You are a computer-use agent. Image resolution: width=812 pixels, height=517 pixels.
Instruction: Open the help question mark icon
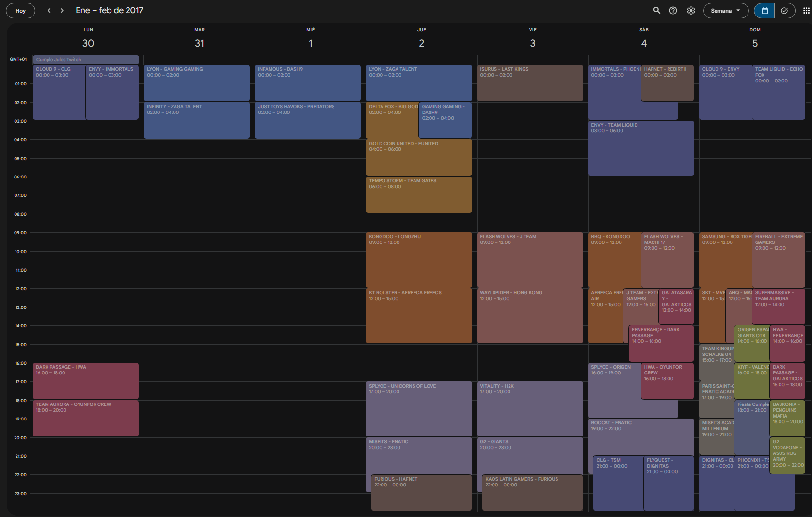tap(673, 11)
